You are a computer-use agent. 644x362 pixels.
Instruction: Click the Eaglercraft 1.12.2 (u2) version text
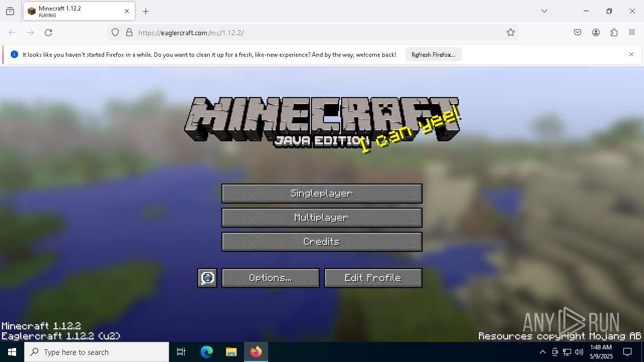coord(61,336)
